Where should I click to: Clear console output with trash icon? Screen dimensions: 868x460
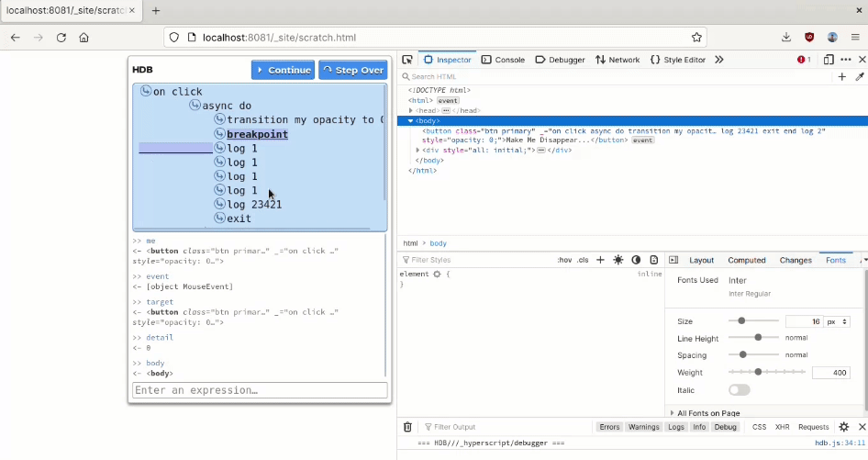[407, 427]
